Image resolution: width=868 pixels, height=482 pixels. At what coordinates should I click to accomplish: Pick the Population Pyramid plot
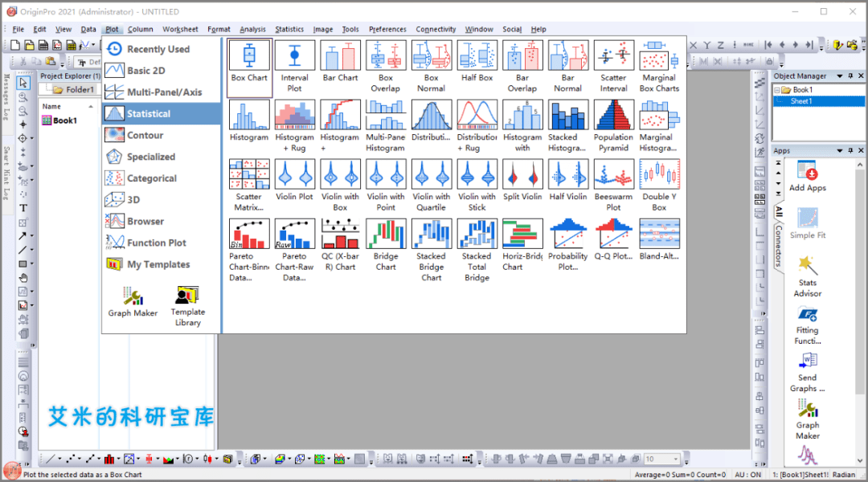click(613, 125)
